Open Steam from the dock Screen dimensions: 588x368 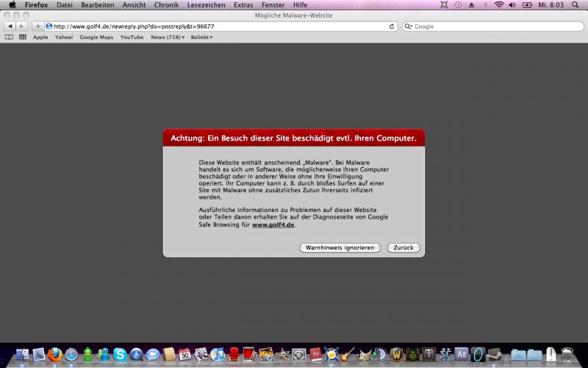tap(494, 354)
